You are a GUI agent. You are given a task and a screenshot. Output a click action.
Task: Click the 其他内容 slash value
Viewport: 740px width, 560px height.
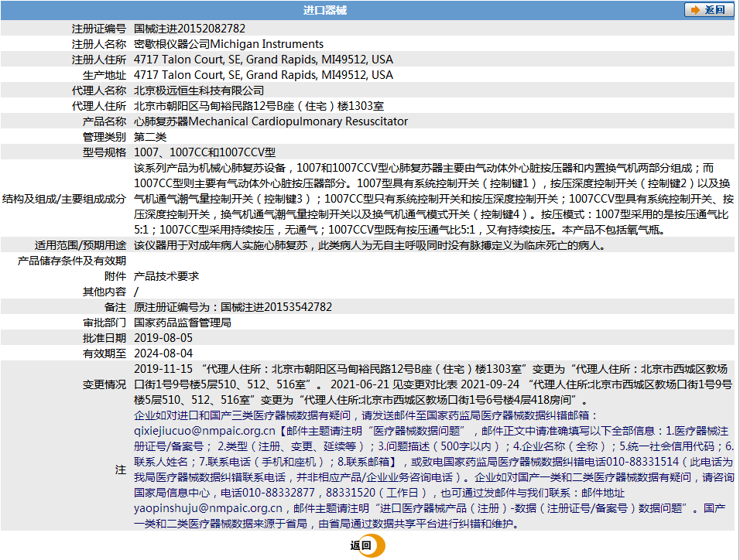tap(136, 292)
